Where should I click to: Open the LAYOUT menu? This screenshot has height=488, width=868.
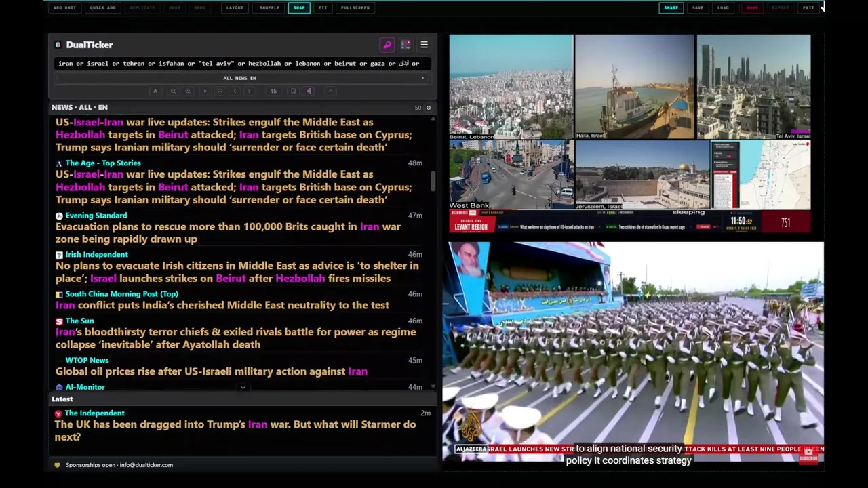pyautogui.click(x=235, y=8)
